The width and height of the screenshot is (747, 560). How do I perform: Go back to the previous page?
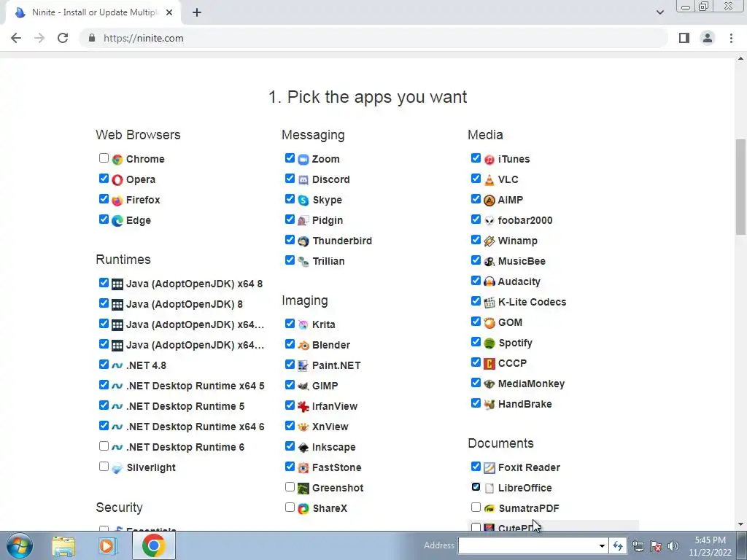tap(16, 38)
